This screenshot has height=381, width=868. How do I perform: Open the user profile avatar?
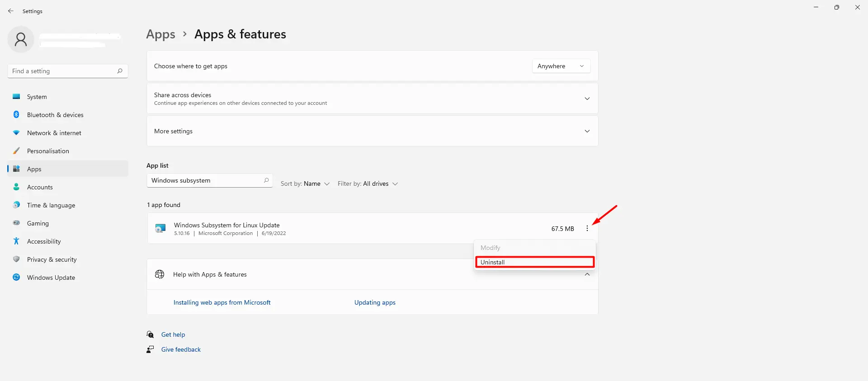tap(21, 39)
